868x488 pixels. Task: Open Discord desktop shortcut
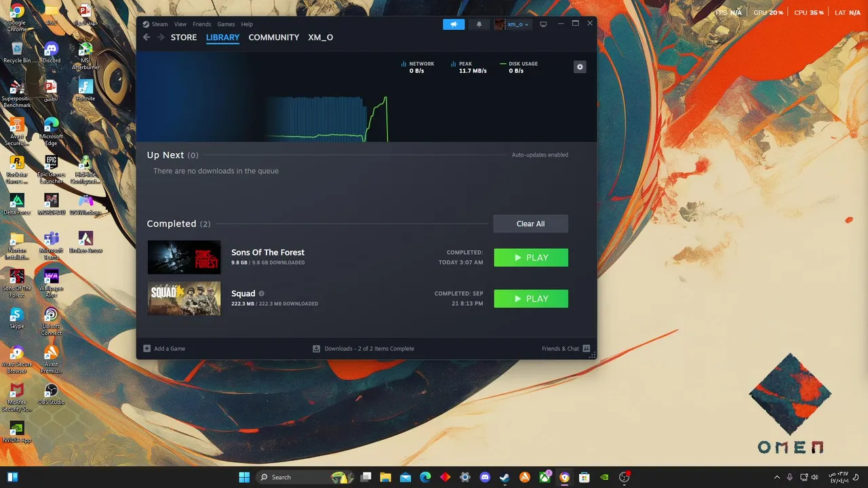tap(51, 53)
